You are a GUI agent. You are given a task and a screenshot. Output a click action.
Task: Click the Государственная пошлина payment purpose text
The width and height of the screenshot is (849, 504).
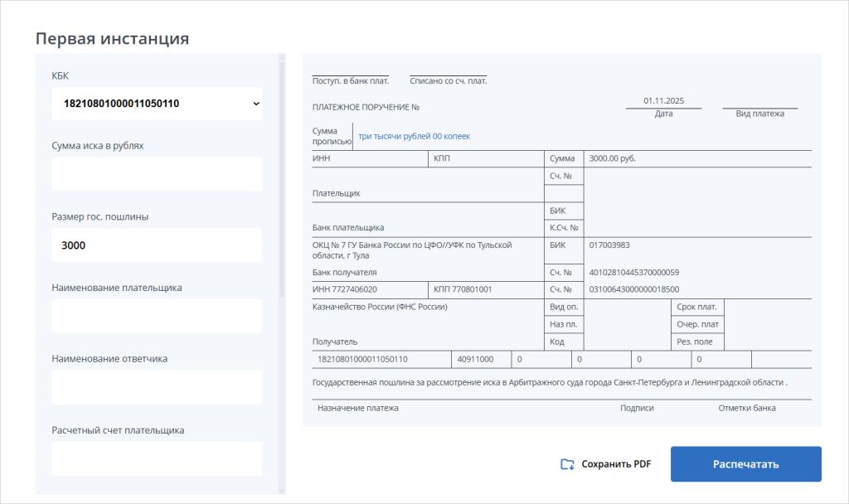(x=549, y=384)
